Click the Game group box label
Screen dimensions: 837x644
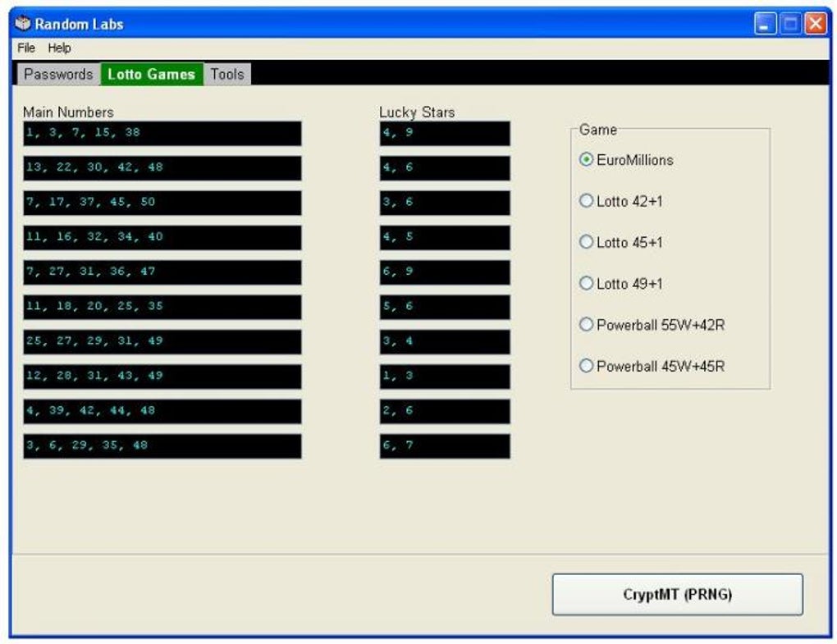tap(597, 129)
